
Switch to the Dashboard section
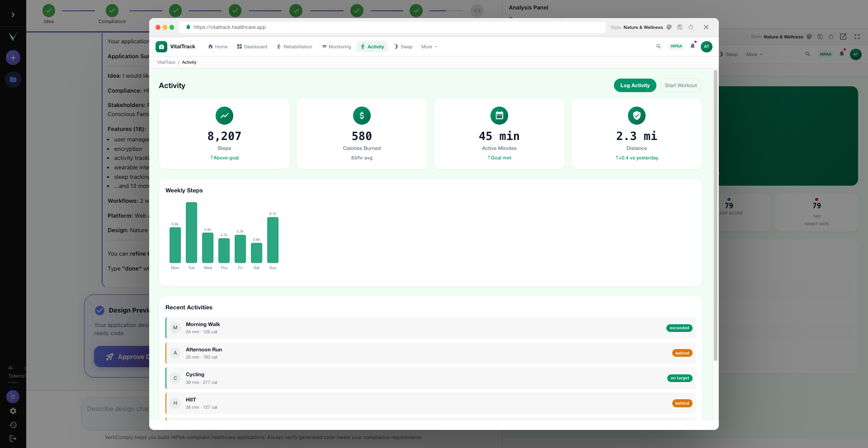tap(252, 47)
